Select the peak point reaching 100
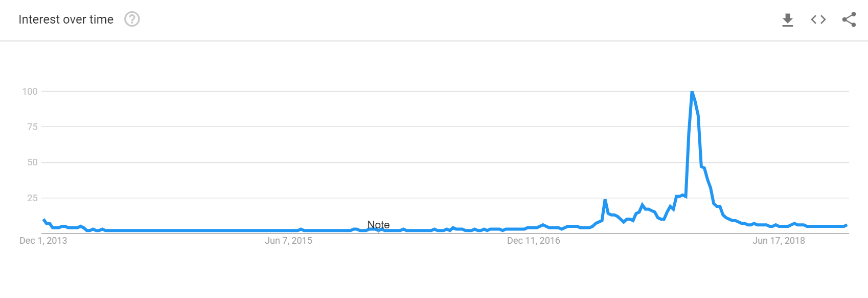868x298 pixels. click(x=692, y=92)
